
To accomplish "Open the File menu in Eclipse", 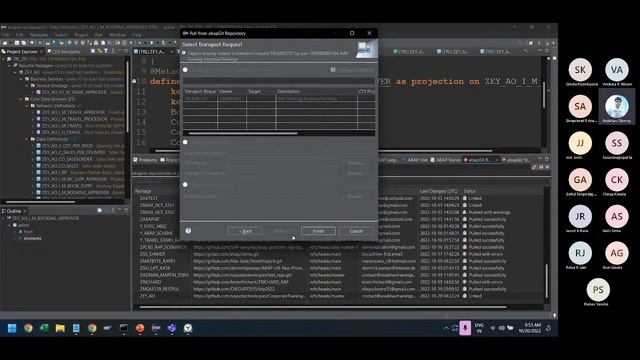I will (x=5, y=35).
